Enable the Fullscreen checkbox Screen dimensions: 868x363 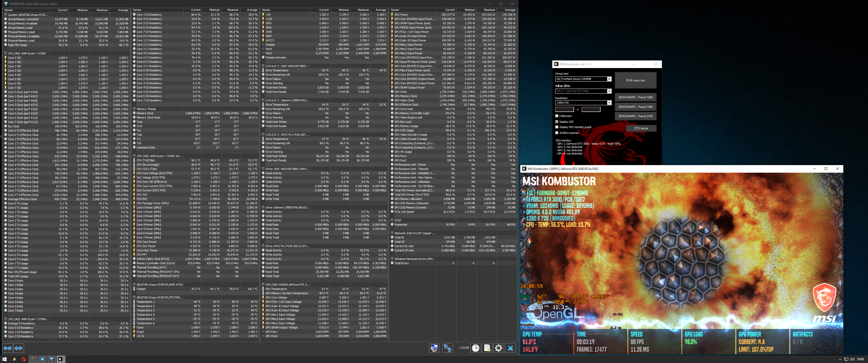tap(557, 116)
